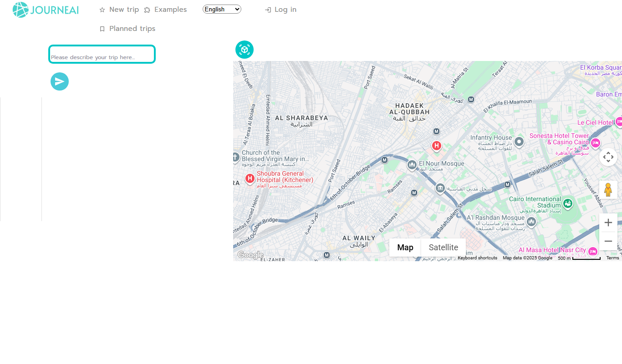Viewport: 622px width, 364px height.
Task: Click the red hospital marker near Hadaek Al-Qubbah
Action: pos(436,146)
